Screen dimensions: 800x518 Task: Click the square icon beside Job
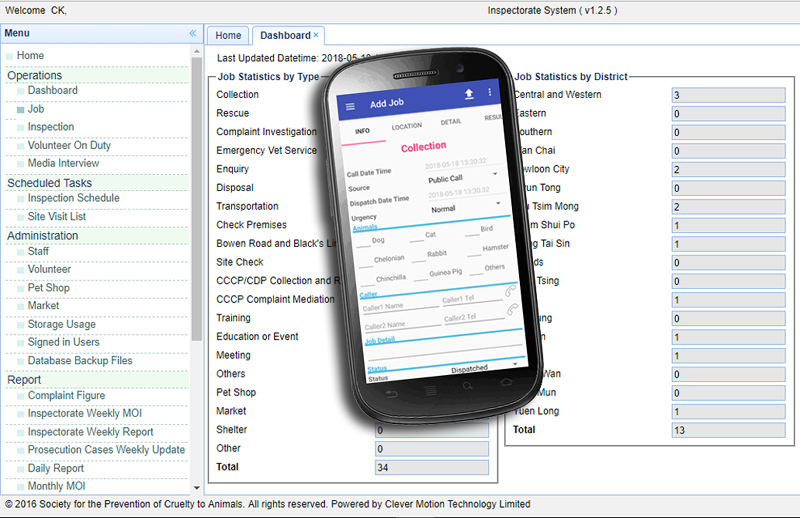click(x=20, y=109)
